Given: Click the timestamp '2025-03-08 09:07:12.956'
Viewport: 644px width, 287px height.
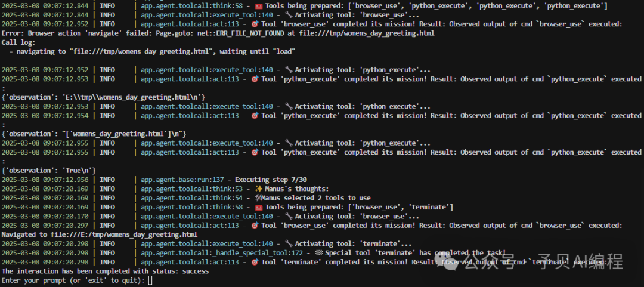Looking at the screenshot, I should (x=45, y=180).
